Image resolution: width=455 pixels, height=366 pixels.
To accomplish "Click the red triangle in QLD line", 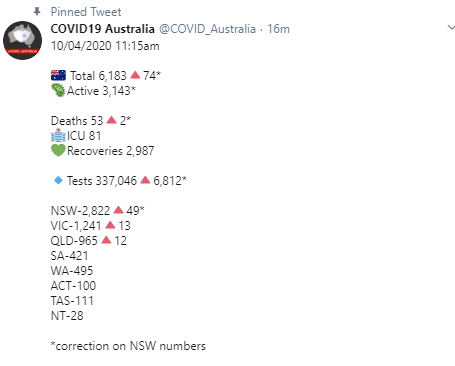I will [106, 240].
